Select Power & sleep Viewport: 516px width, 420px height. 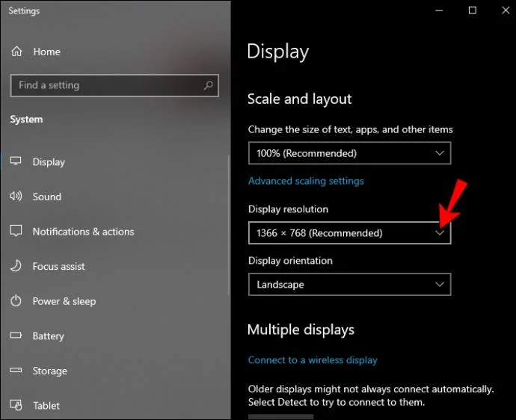click(64, 301)
